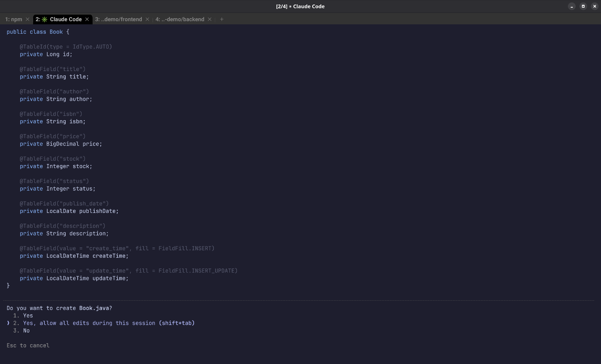Select option 1 Yes
This screenshot has height=364, width=601.
(28, 316)
